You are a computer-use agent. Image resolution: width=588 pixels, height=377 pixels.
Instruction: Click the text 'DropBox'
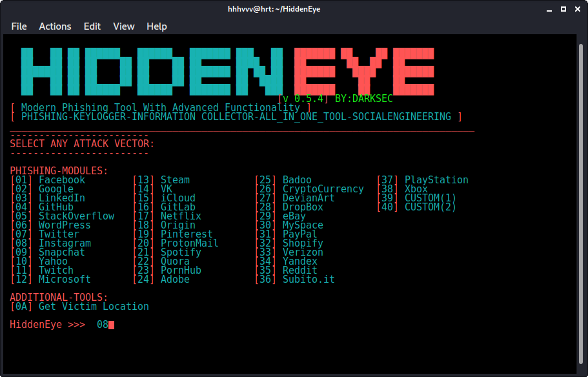pyautogui.click(x=303, y=207)
